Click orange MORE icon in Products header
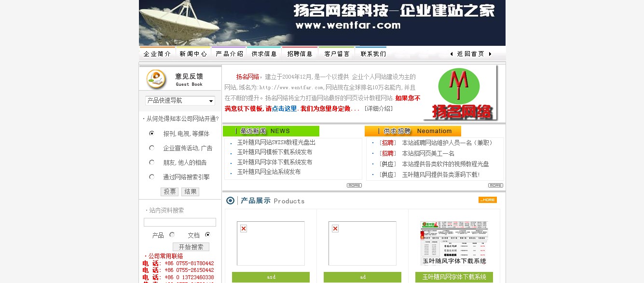 [487, 200]
